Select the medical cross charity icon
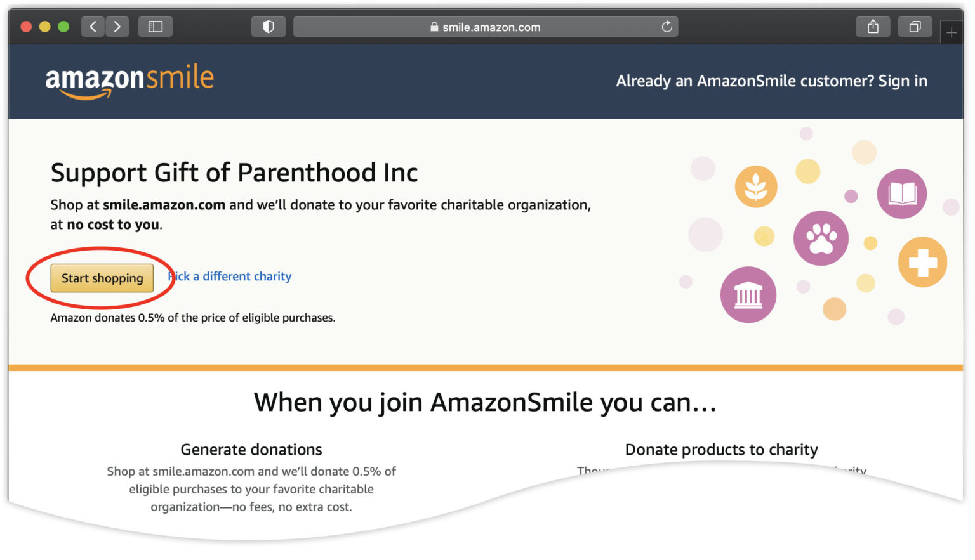Screen dimensions: 975x560 (x=922, y=262)
